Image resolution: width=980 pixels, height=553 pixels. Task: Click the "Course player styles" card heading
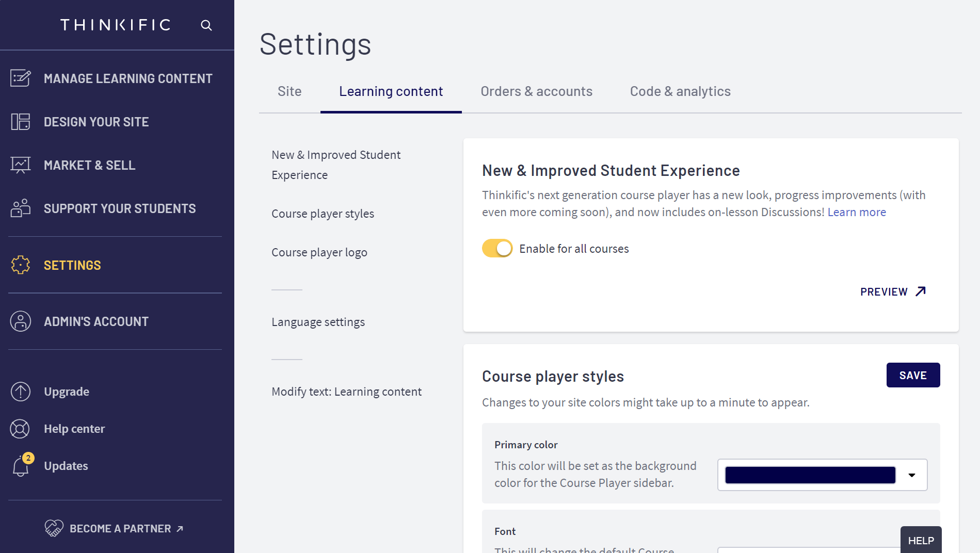coord(553,376)
